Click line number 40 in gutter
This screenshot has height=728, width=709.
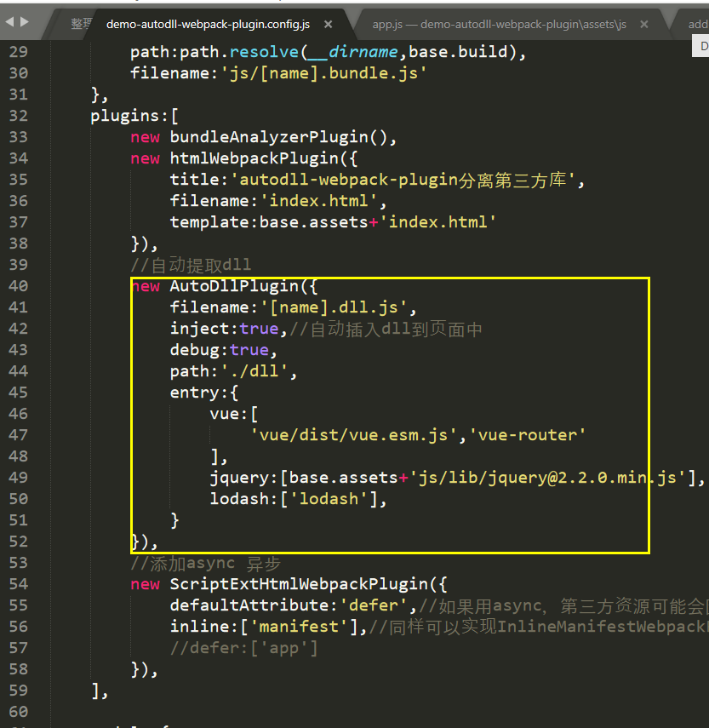tap(19, 286)
